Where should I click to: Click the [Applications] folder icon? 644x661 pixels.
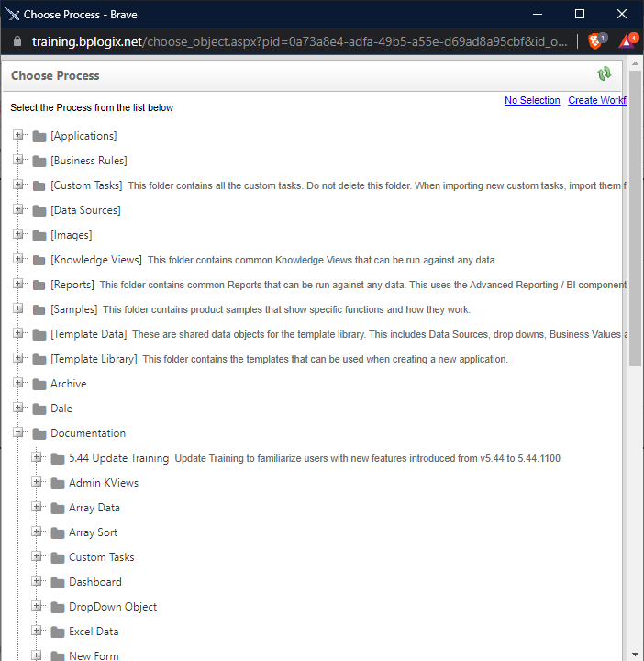click(39, 136)
